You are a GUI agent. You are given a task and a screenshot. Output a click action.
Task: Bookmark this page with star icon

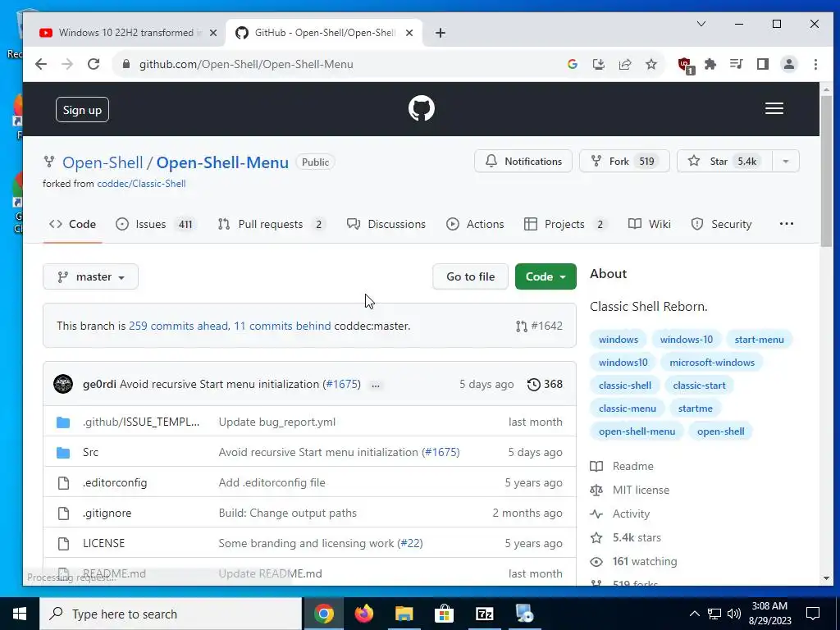pyautogui.click(x=651, y=64)
